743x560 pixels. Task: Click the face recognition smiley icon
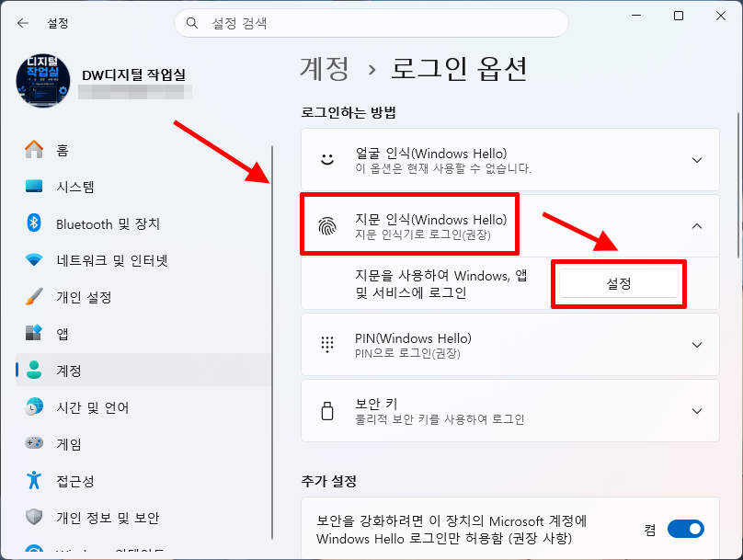click(x=327, y=160)
